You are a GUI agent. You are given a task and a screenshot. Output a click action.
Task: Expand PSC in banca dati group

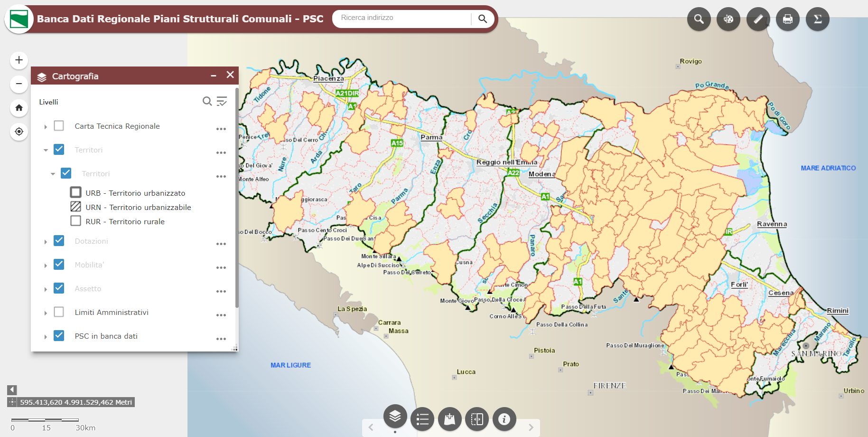point(46,337)
